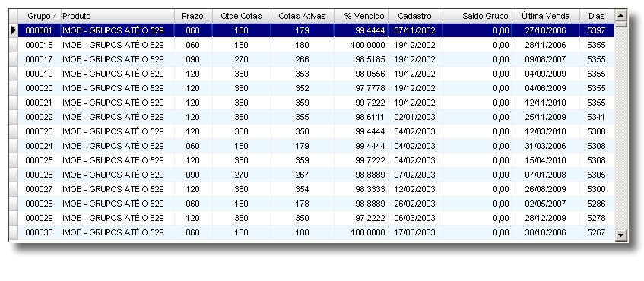The width and height of the screenshot is (644, 281).
Task: Click the % Vendido column header
Action: pyautogui.click(x=361, y=17)
